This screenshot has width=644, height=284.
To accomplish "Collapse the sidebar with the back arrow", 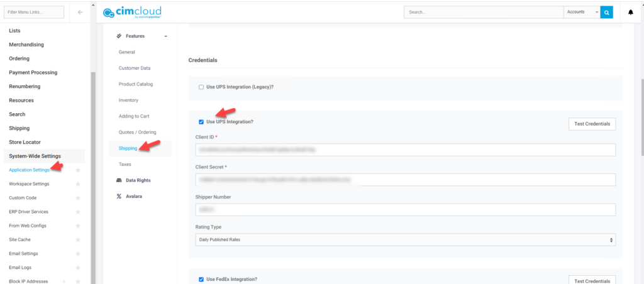I will (80, 13).
